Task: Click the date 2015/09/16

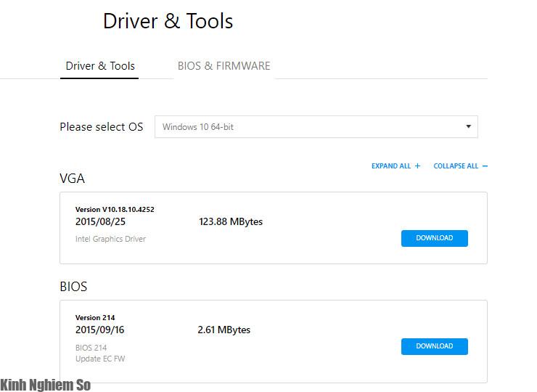Action: coord(99,330)
